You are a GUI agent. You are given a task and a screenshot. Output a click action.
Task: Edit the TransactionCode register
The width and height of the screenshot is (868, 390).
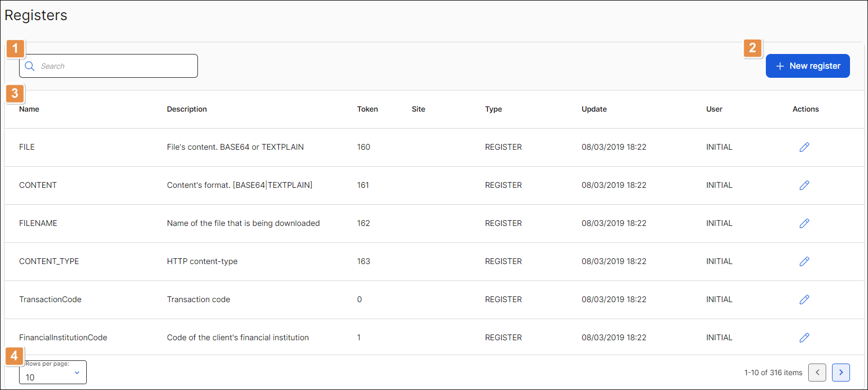804,300
